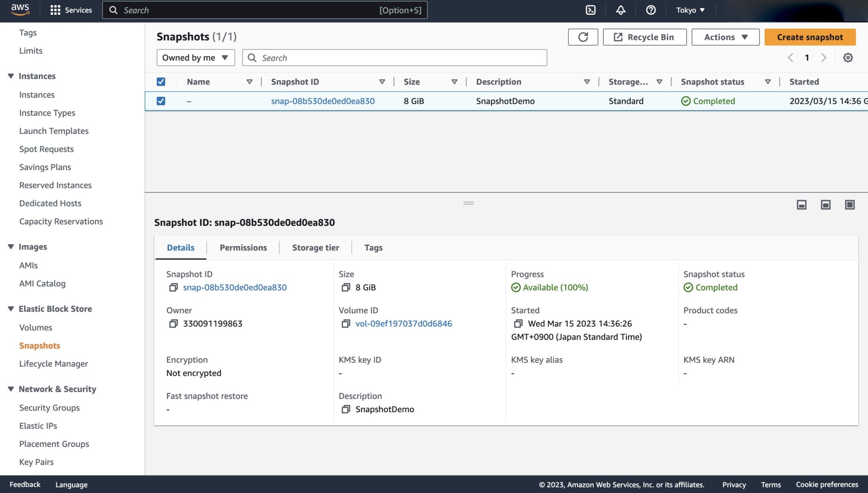Collapse the Elastic Block Store section
Image resolution: width=868 pixels, height=493 pixels.
(11, 309)
